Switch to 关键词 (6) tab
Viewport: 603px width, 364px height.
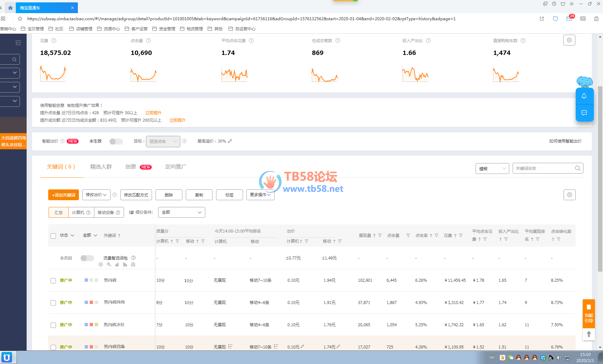tap(61, 167)
